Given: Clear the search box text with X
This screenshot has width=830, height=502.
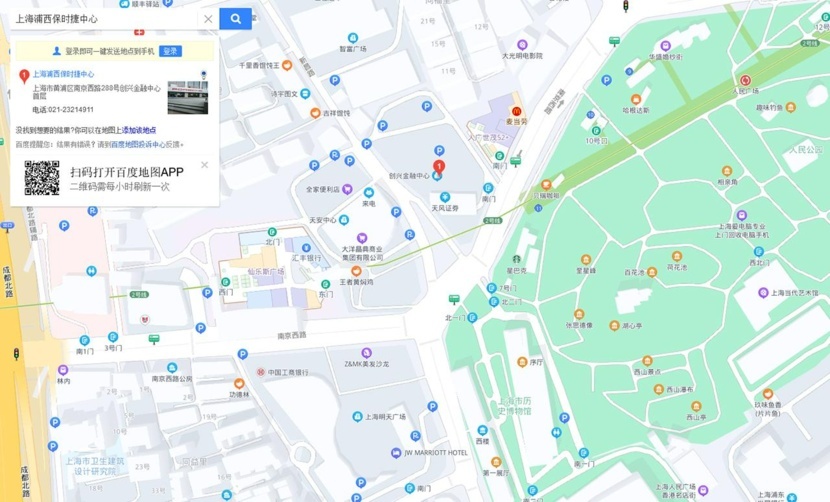Looking at the screenshot, I should (x=208, y=19).
